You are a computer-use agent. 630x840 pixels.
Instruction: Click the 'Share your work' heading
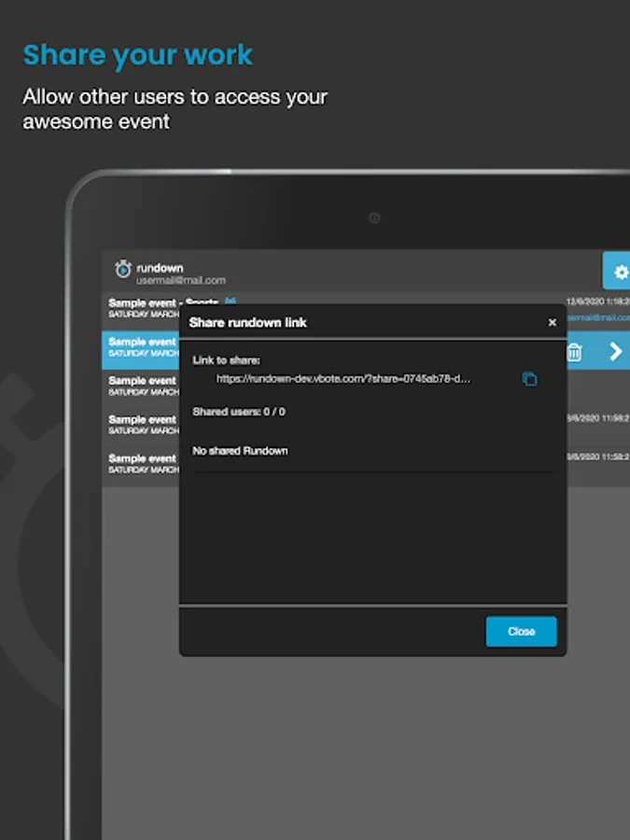(138, 56)
